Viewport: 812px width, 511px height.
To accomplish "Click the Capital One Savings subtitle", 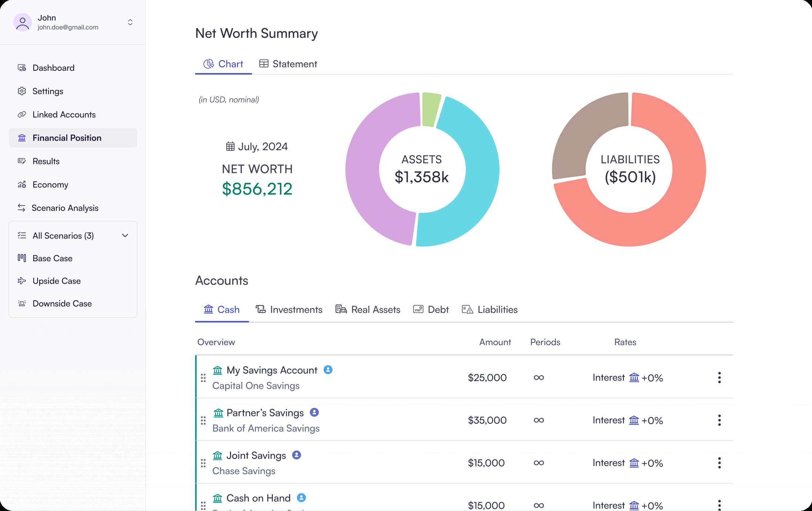I will 256,386.
